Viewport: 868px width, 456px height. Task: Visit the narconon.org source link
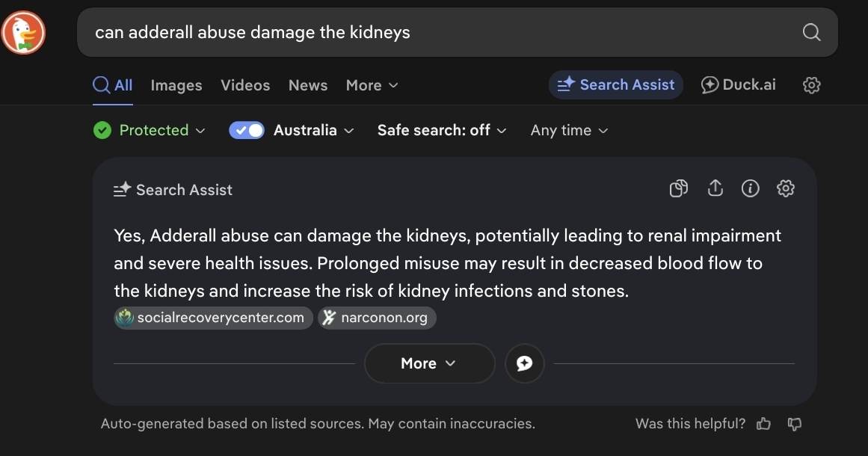377,317
